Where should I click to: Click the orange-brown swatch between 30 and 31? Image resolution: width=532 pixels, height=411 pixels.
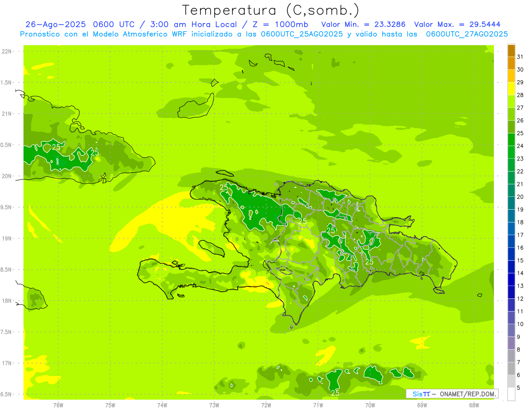(x=511, y=63)
